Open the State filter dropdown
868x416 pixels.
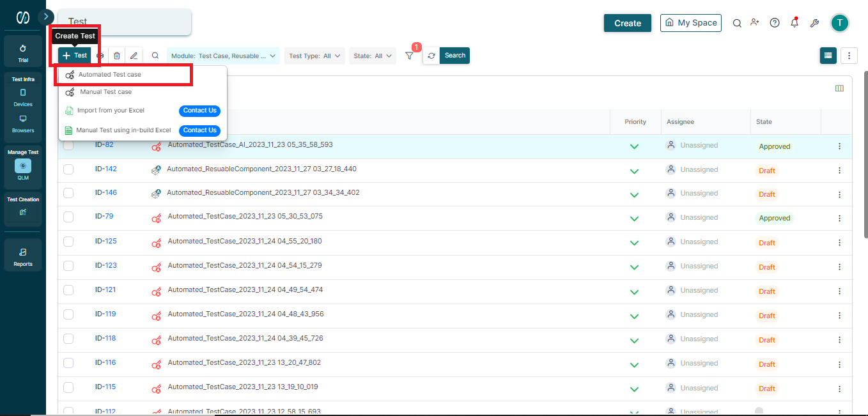click(372, 56)
